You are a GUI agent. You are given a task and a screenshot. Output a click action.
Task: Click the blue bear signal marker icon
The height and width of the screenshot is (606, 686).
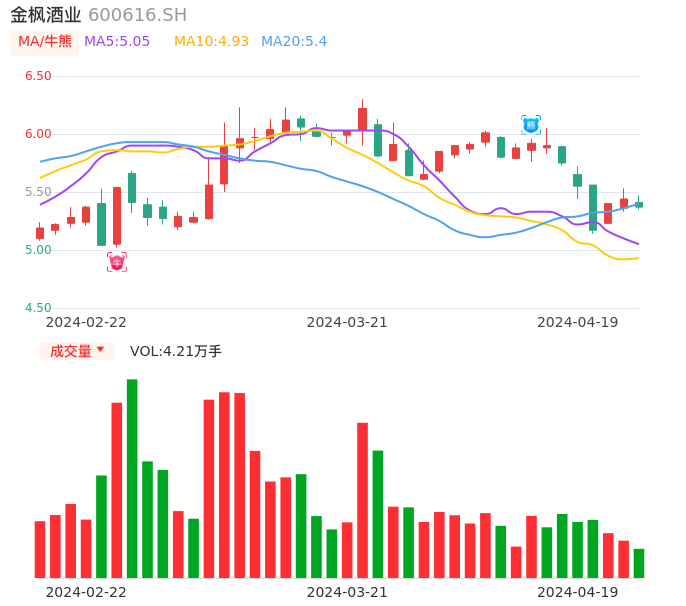pos(531,125)
